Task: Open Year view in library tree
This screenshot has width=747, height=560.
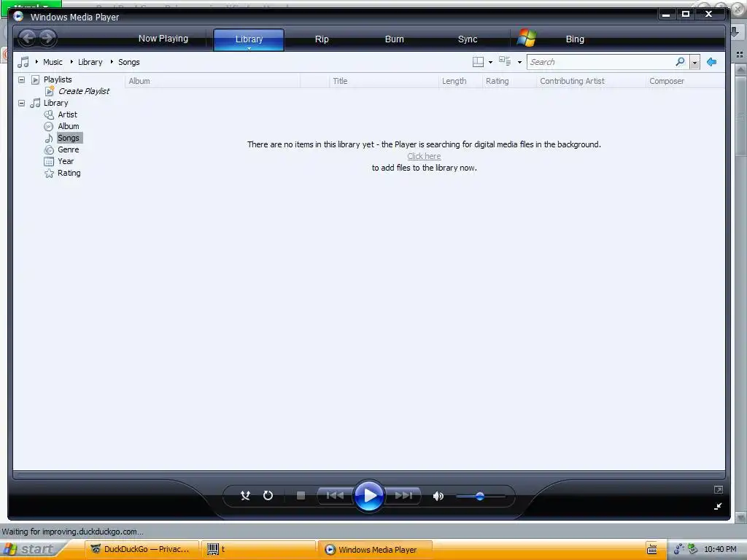Action: (65, 161)
